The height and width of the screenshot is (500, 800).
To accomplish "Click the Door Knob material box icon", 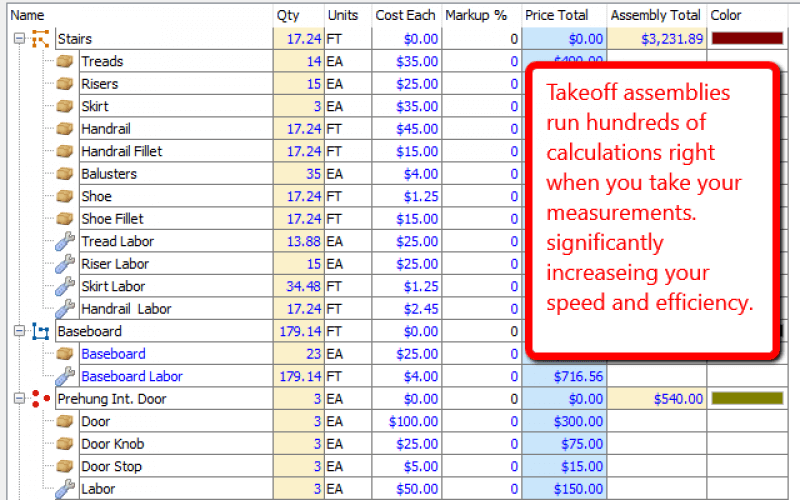I will click(64, 443).
